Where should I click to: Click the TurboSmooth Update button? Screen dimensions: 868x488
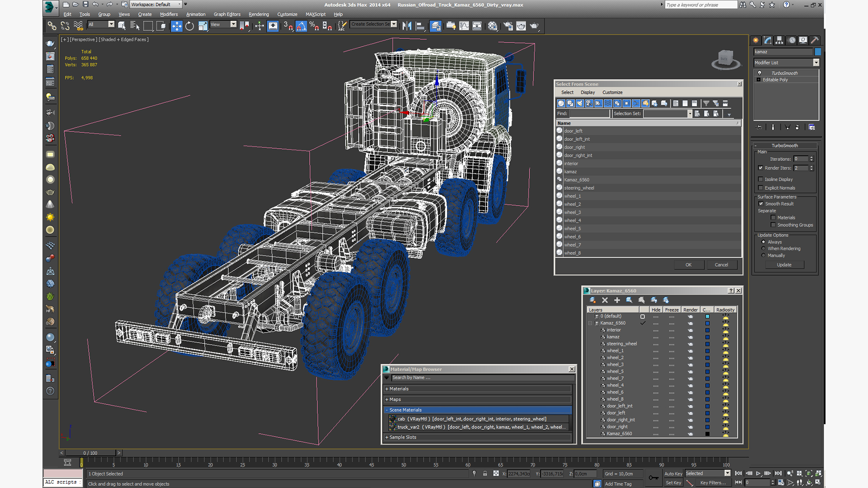click(784, 265)
